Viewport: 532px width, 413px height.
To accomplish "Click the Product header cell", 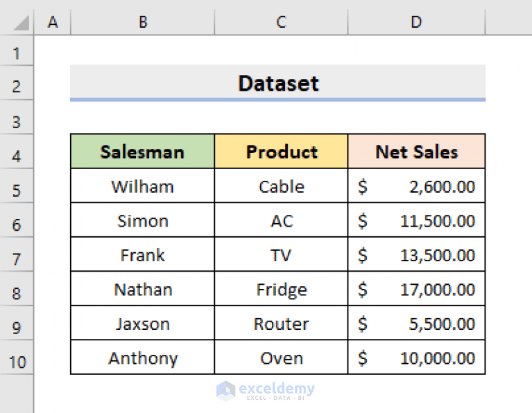I will pos(281,151).
